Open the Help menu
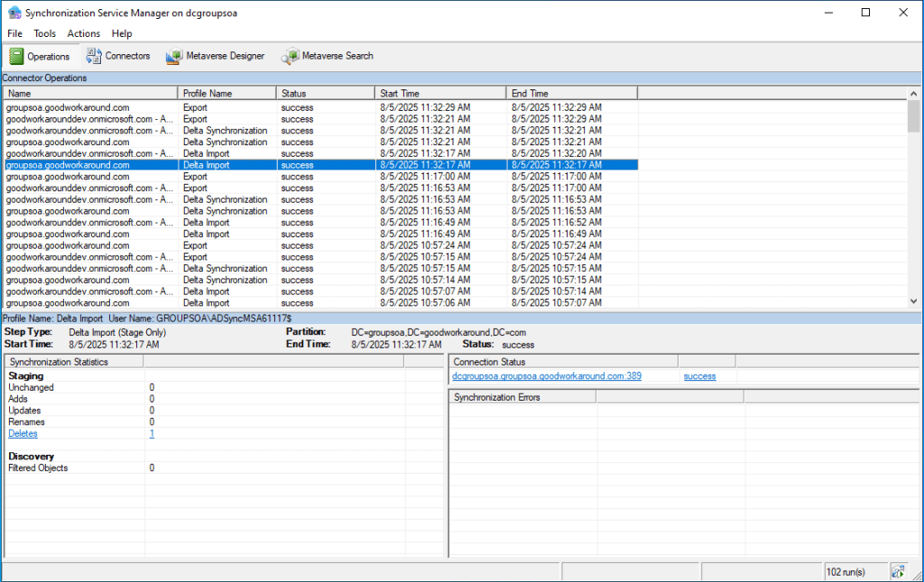This screenshot has width=924, height=582. pyautogui.click(x=122, y=33)
